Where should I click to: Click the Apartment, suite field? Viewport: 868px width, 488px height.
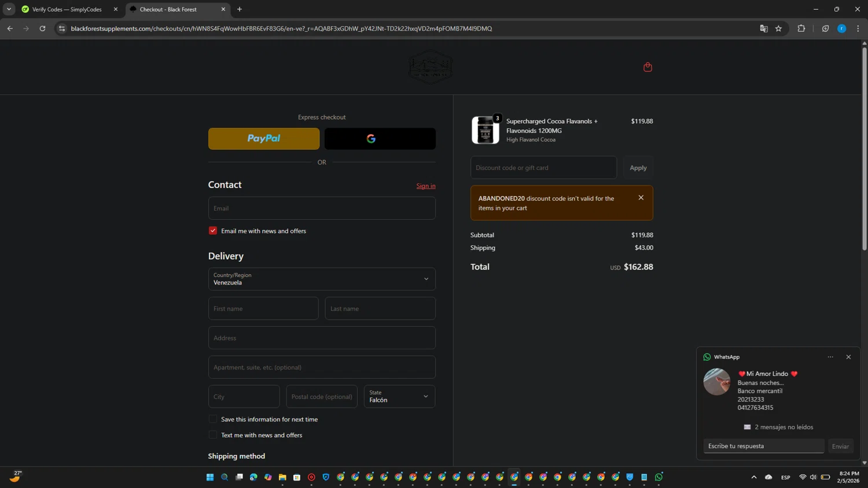(322, 367)
